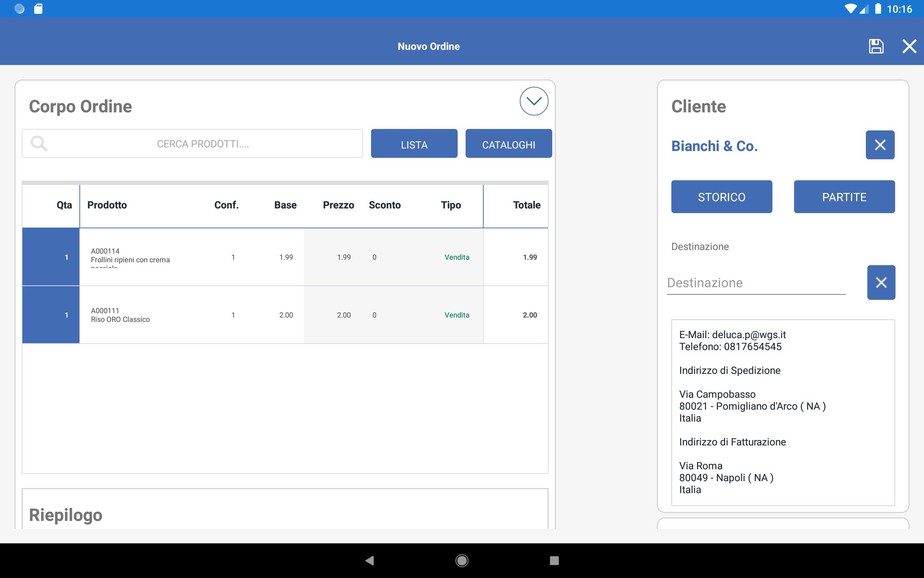This screenshot has width=924, height=578.
Task: Tap Android back navigation button
Action: point(369,560)
